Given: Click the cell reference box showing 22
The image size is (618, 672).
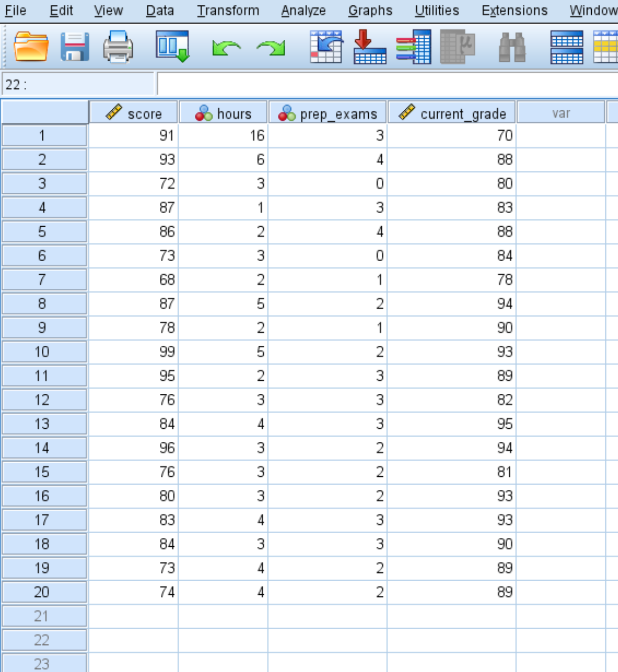Looking at the screenshot, I should click(x=78, y=84).
